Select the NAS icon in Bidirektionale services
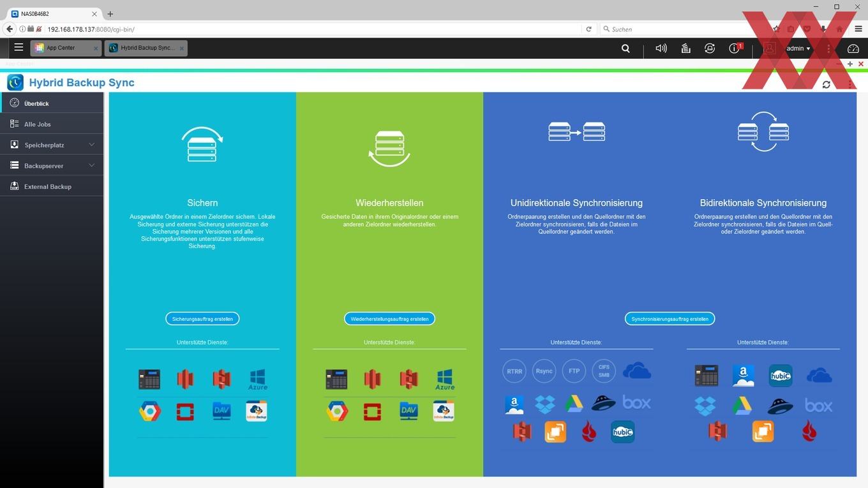 tap(707, 376)
